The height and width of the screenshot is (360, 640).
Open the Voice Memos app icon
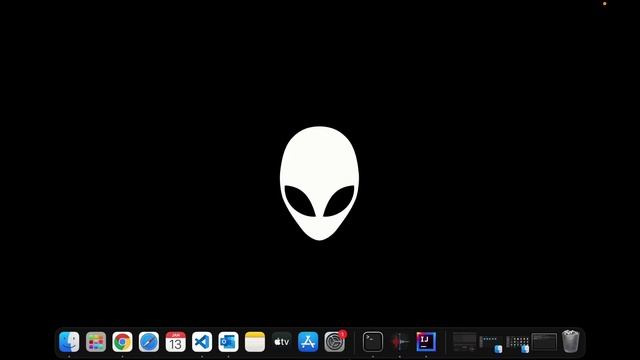pyautogui.click(x=400, y=342)
